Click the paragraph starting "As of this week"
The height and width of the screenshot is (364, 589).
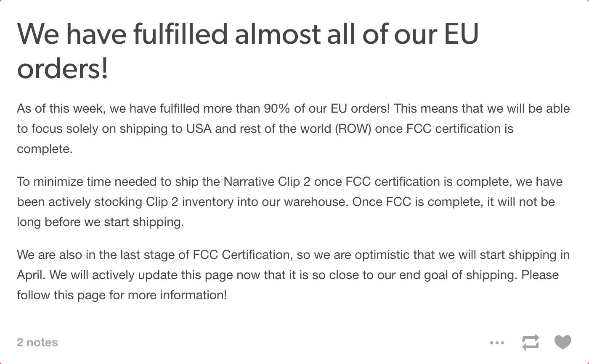293,129
